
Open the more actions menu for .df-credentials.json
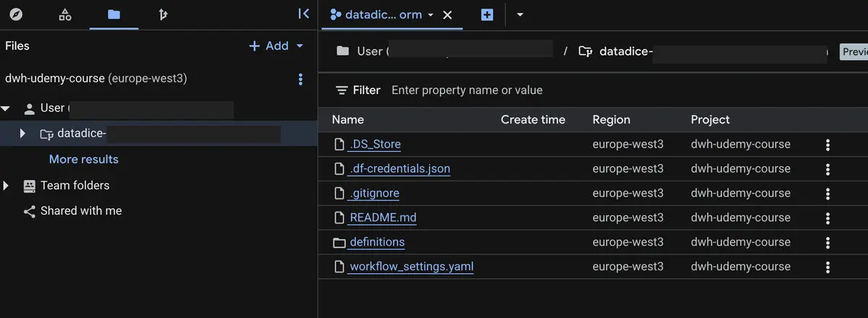click(x=827, y=169)
